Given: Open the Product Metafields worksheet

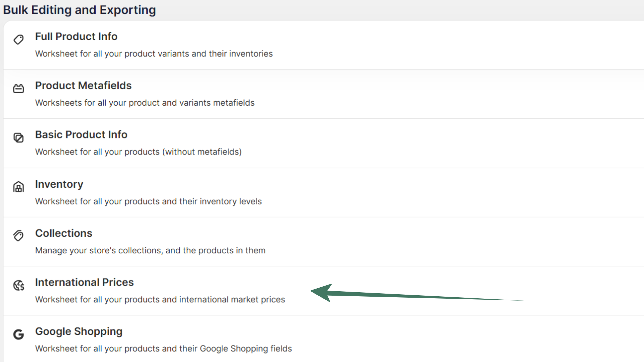Looking at the screenshot, I should click(x=83, y=85).
